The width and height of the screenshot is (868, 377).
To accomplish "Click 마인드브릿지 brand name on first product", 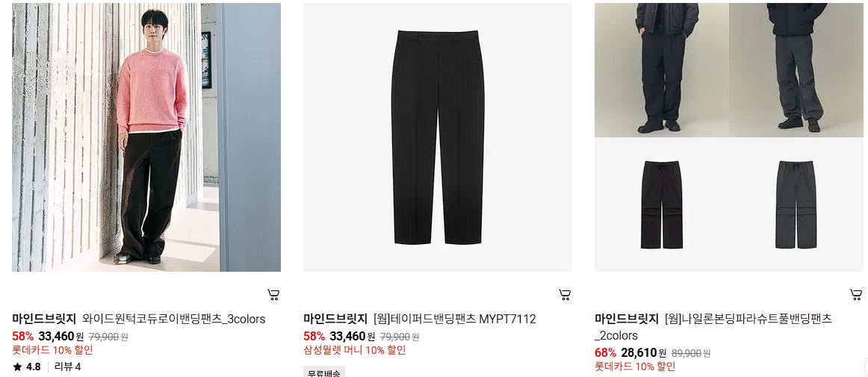I will (44, 319).
